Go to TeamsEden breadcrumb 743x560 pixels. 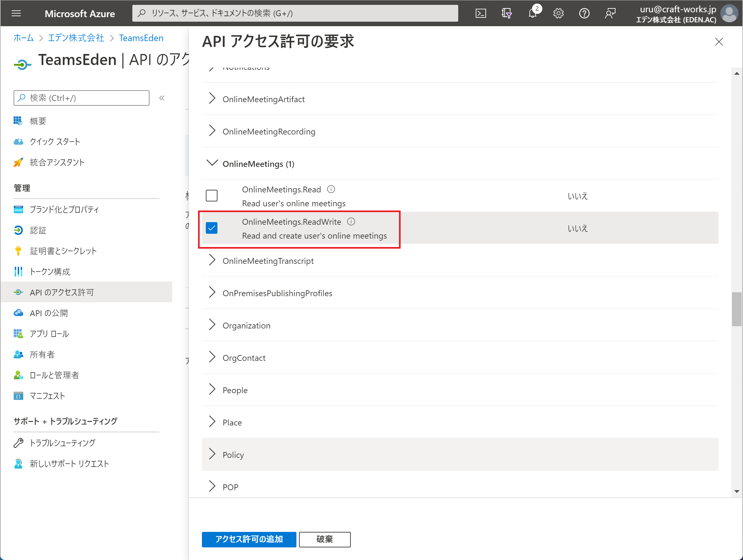[x=141, y=38]
